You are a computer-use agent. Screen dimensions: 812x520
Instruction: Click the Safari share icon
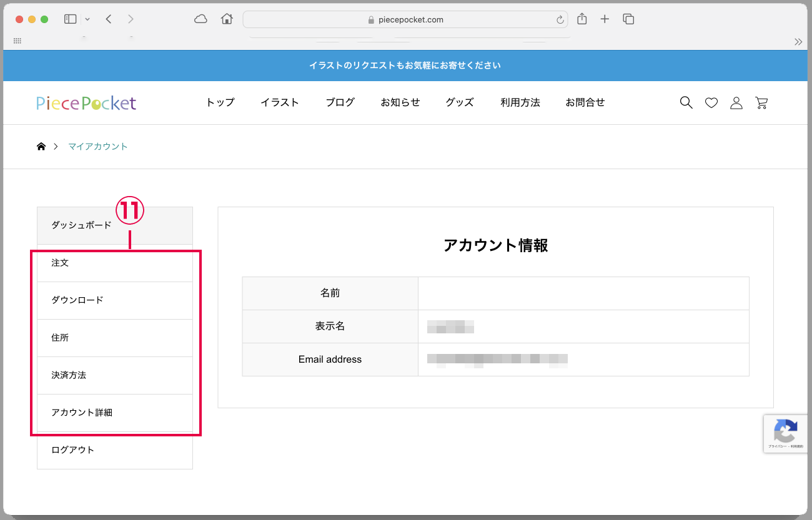click(582, 19)
